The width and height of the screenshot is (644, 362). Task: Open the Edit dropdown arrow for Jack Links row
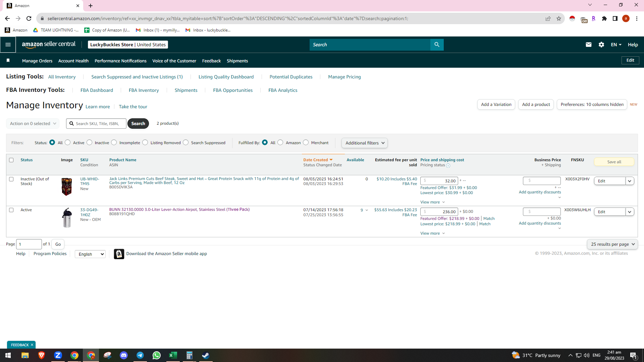[x=630, y=181]
